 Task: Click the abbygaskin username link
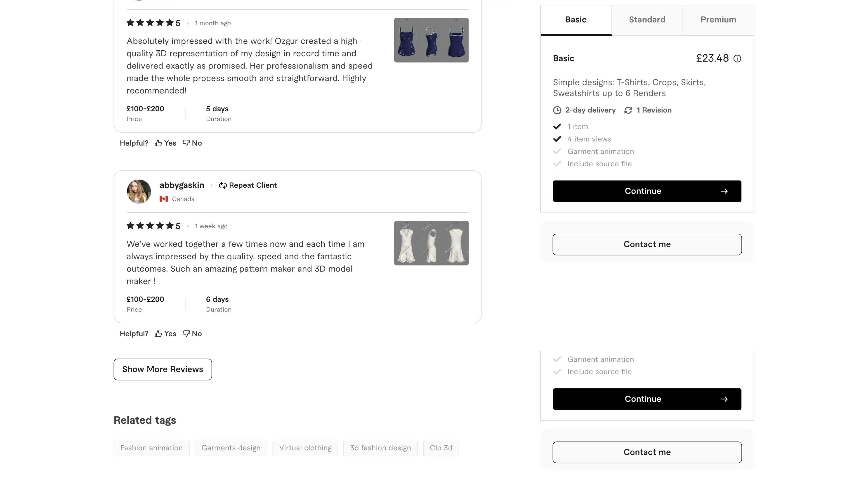pyautogui.click(x=182, y=185)
